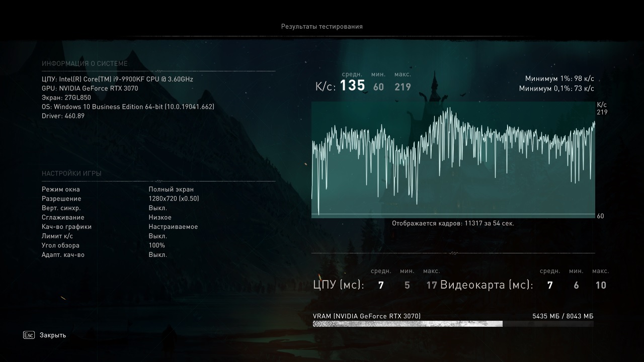Click the minimum FPS value 60 beside К/с
Viewport: 644px width, 362px height.
pyautogui.click(x=378, y=87)
